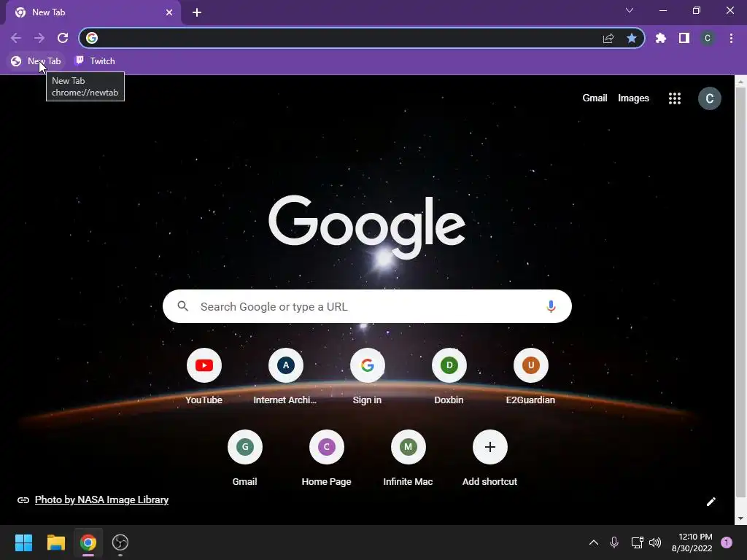Click the customize page pencil icon
The width and height of the screenshot is (747, 560).
[711, 502]
